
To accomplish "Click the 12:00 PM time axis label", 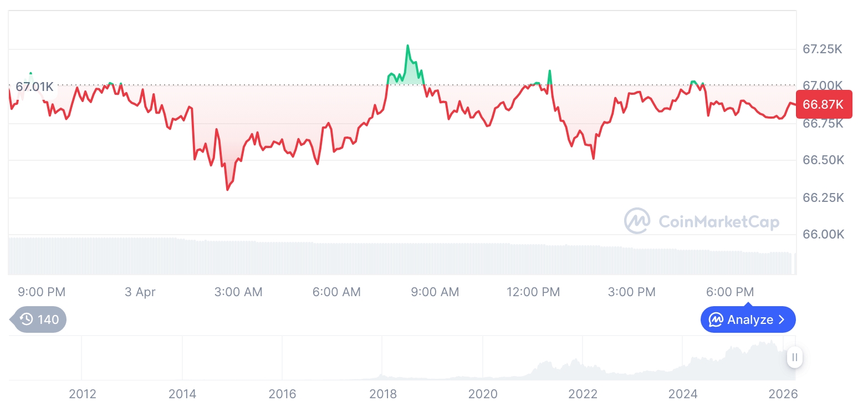I will click(533, 292).
